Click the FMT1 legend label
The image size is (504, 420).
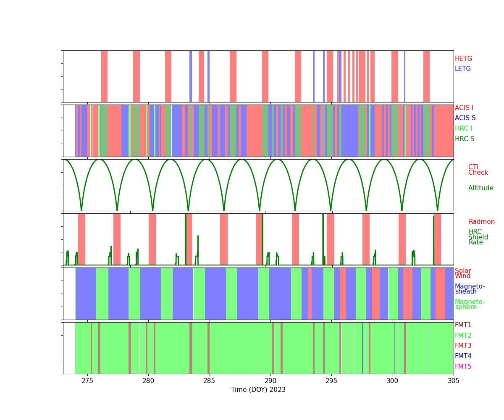(463, 325)
